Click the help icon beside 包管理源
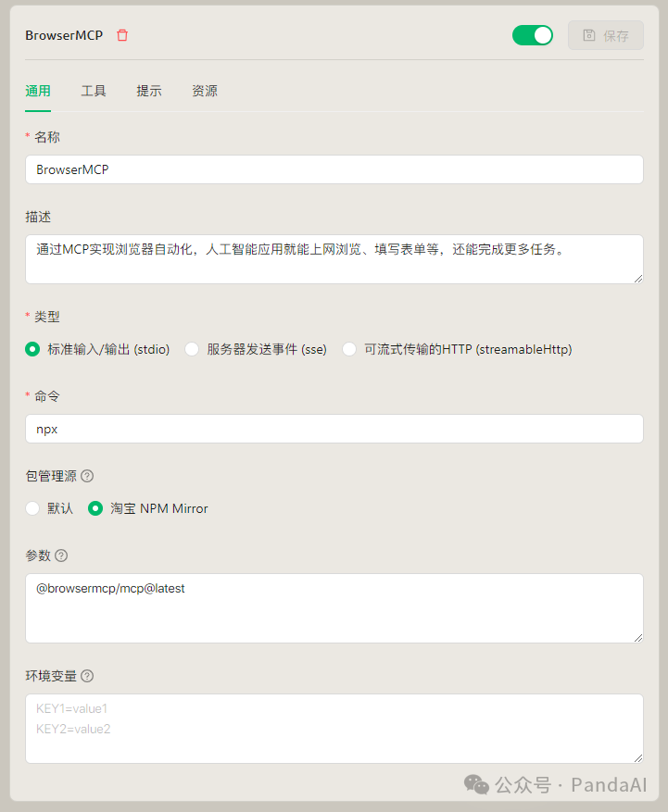This screenshot has width=668, height=812. pos(86,476)
